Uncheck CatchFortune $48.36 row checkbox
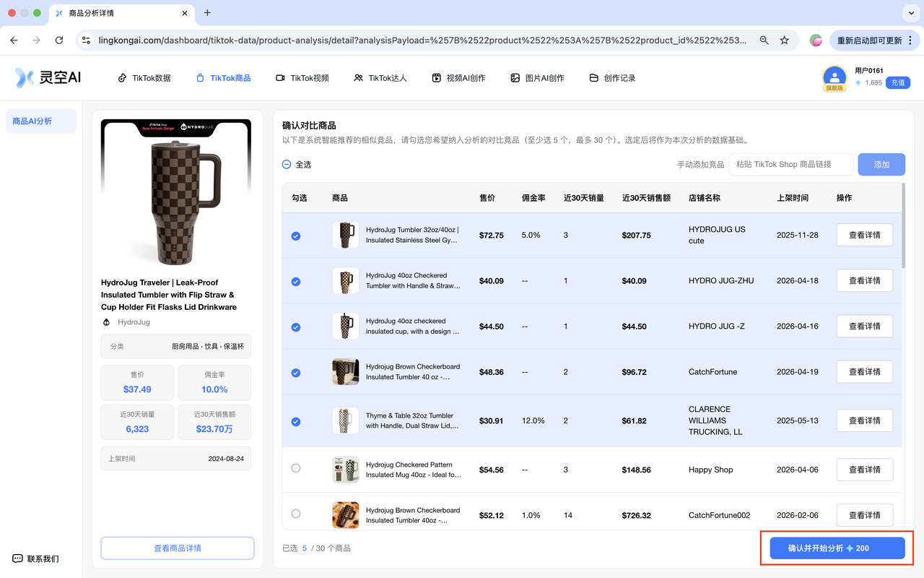Viewport: 924px width, 578px height. (x=296, y=373)
